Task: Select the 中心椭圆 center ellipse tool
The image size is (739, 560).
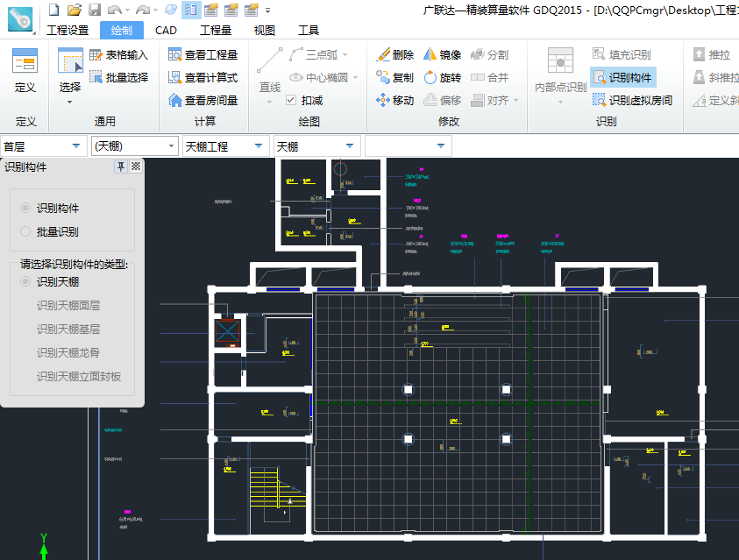Action: (x=318, y=77)
